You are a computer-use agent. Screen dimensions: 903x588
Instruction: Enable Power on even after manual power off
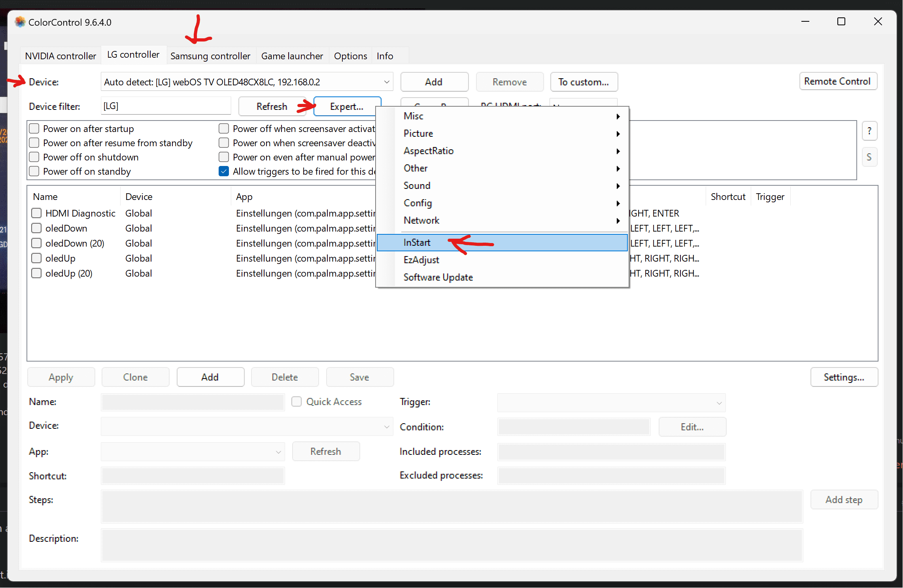click(x=224, y=157)
